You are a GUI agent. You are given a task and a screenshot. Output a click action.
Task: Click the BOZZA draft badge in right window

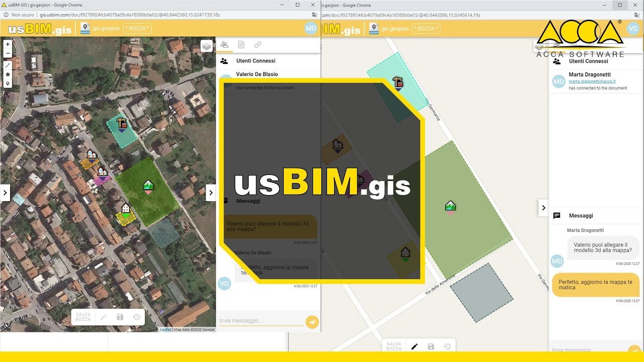(426, 28)
